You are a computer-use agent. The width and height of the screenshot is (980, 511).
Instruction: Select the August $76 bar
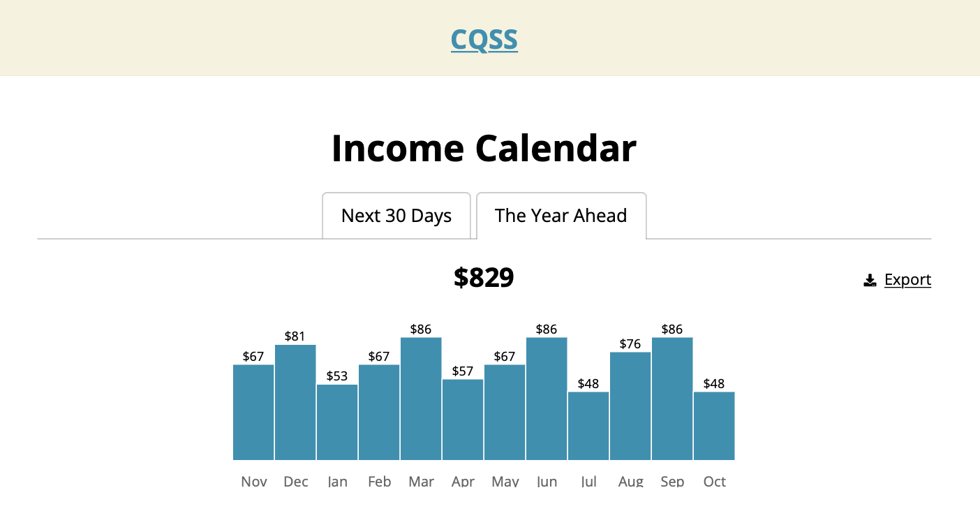(630, 406)
